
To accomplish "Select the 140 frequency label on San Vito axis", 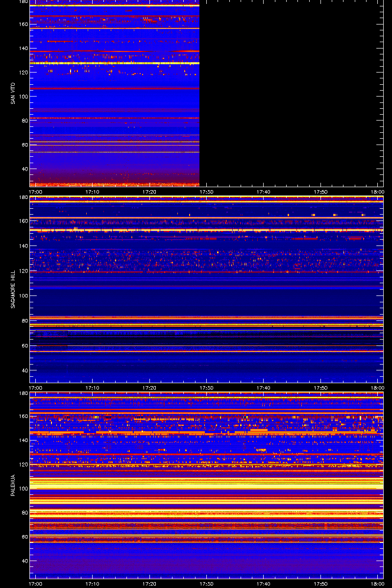I will 23,48.
